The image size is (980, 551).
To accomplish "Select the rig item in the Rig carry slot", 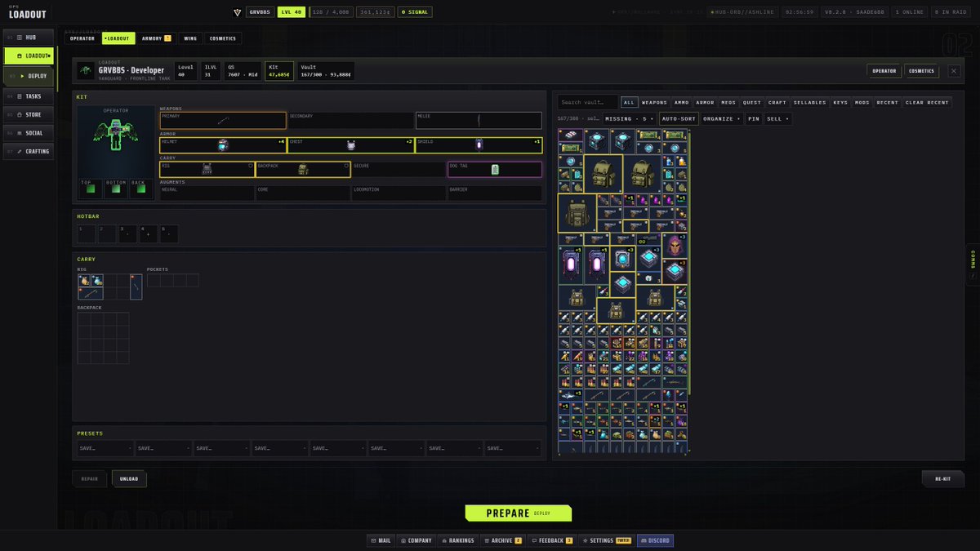I will 207,170.
